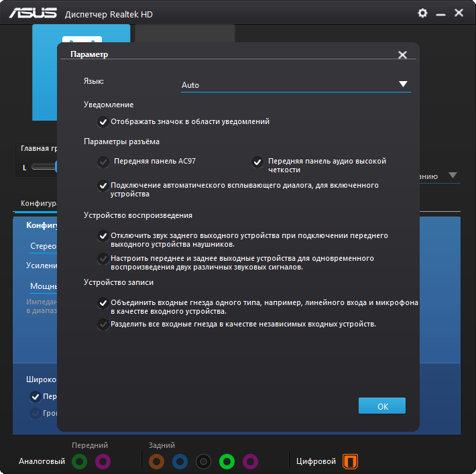This screenshot has height=474, width=476.
Task: Click the Параметр dialog title
Action: coord(89,54)
